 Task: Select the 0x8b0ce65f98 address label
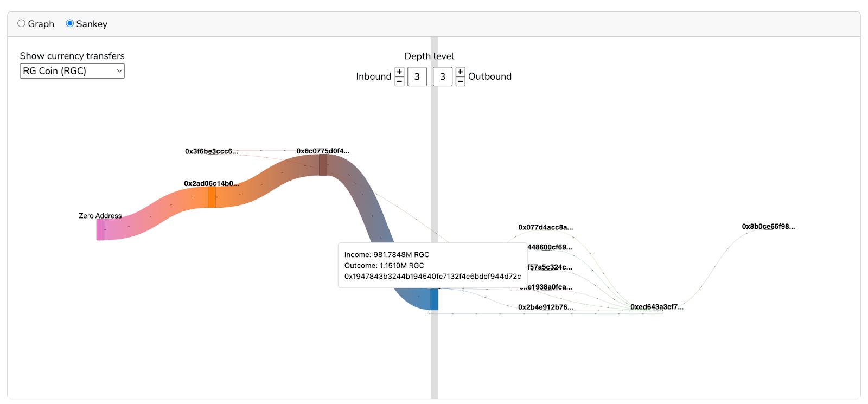click(x=768, y=226)
